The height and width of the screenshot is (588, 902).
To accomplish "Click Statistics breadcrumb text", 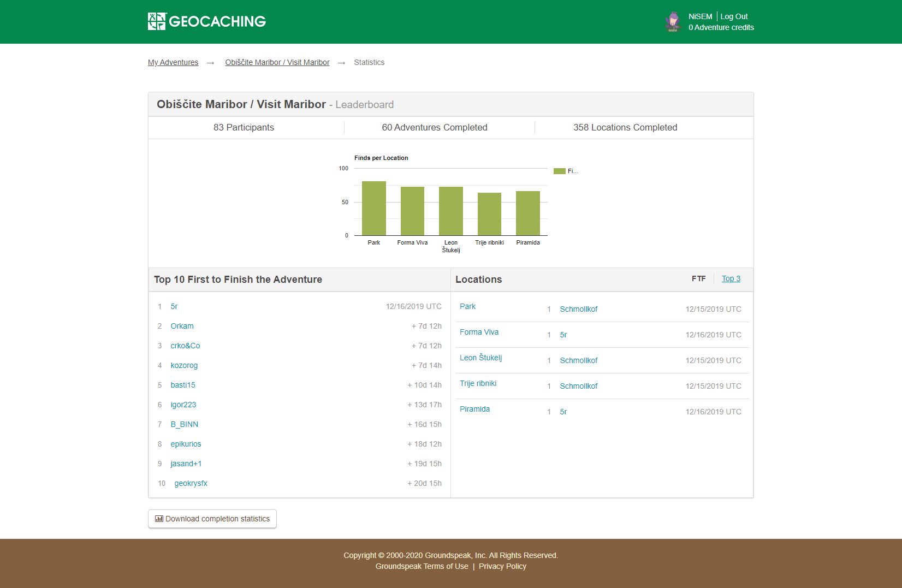I will (369, 62).
